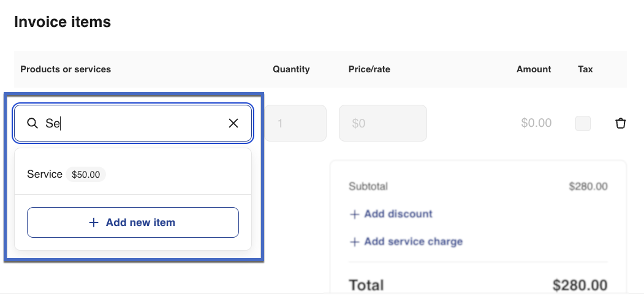Viewport: 644px width, 299px height.
Task: Click the Total amount $280.00
Action: 580,286
